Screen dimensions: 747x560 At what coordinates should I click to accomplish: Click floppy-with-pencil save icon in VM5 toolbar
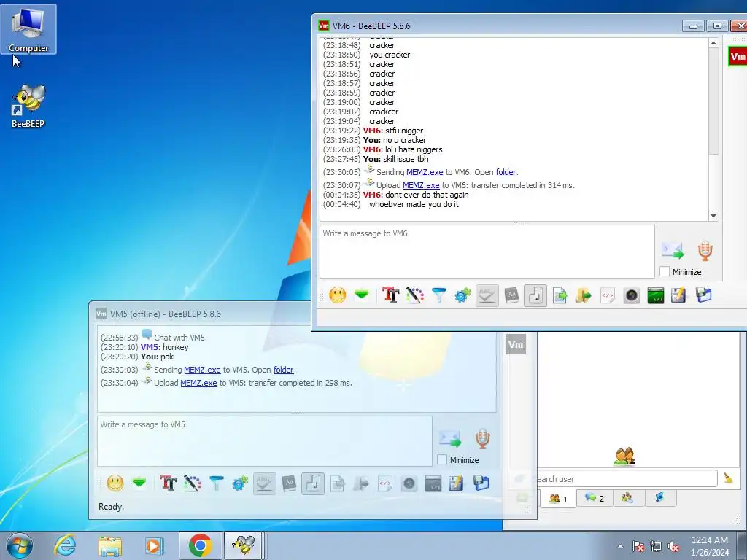pyautogui.click(x=456, y=483)
